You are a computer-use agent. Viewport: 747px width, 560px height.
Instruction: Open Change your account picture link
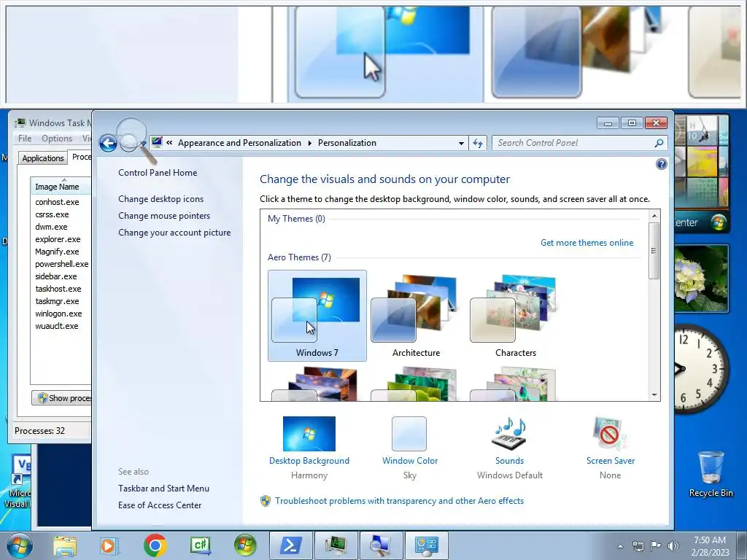tap(174, 233)
